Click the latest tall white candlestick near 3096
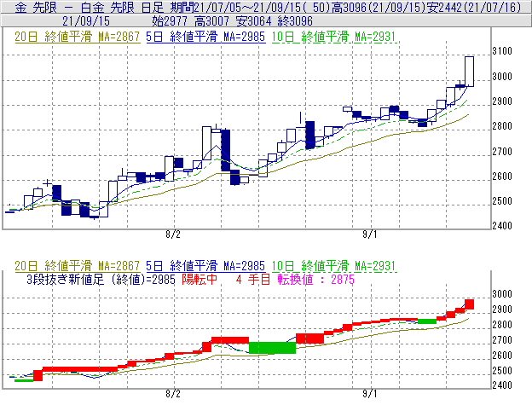The height and width of the screenshot is (405, 532). (469, 72)
